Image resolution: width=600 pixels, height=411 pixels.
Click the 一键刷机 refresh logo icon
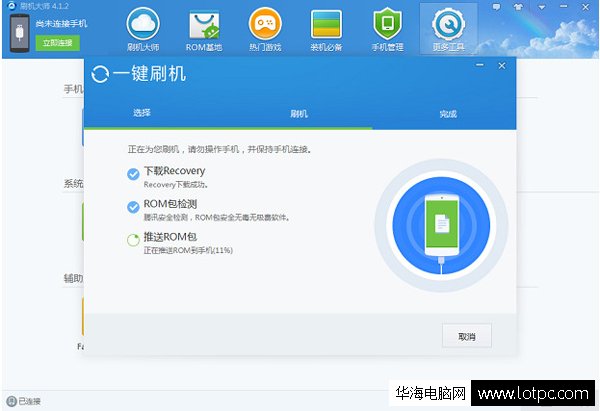click(x=100, y=74)
